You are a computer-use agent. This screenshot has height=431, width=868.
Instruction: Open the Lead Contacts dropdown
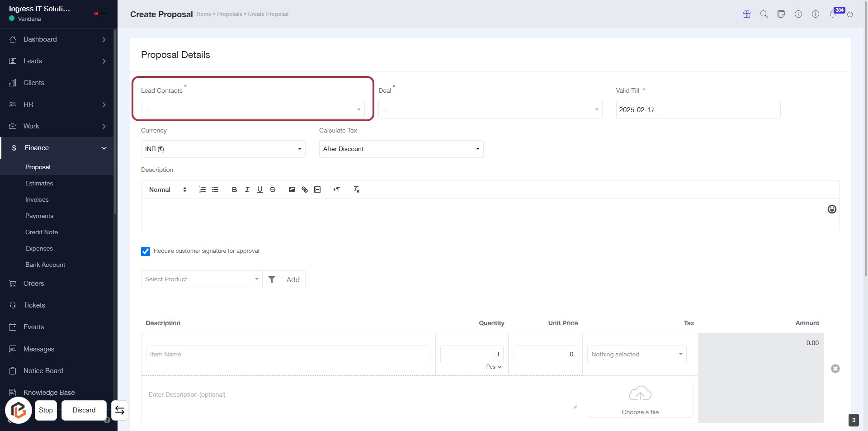coord(253,110)
